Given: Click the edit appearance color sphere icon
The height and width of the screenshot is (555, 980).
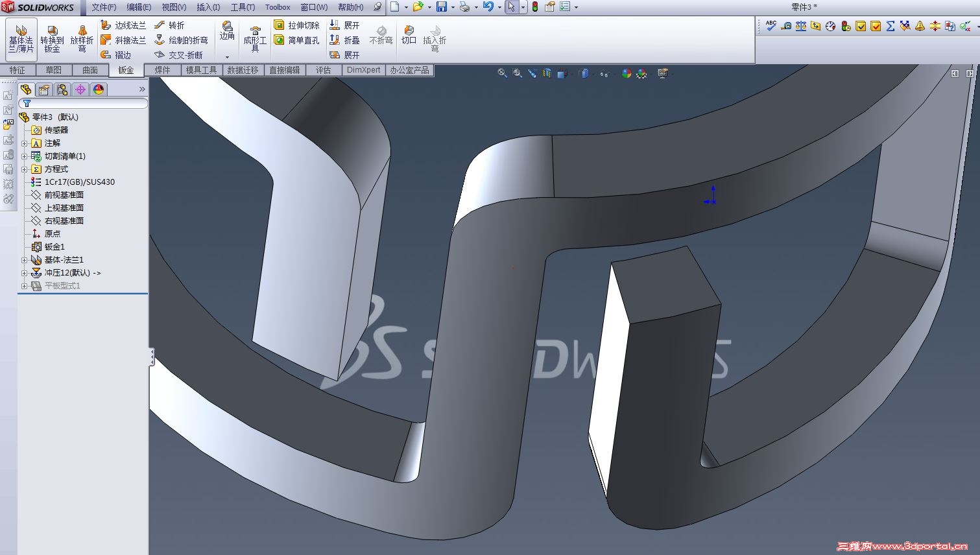Looking at the screenshot, I should (x=627, y=73).
